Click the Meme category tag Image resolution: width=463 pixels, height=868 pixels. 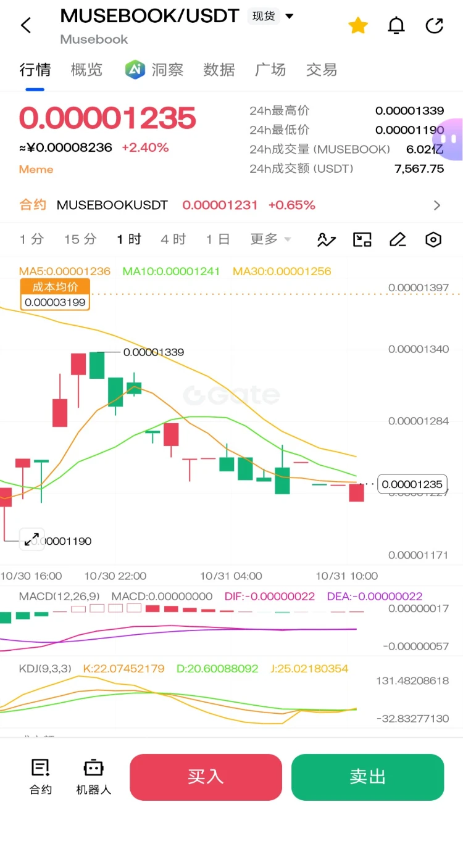(x=36, y=169)
